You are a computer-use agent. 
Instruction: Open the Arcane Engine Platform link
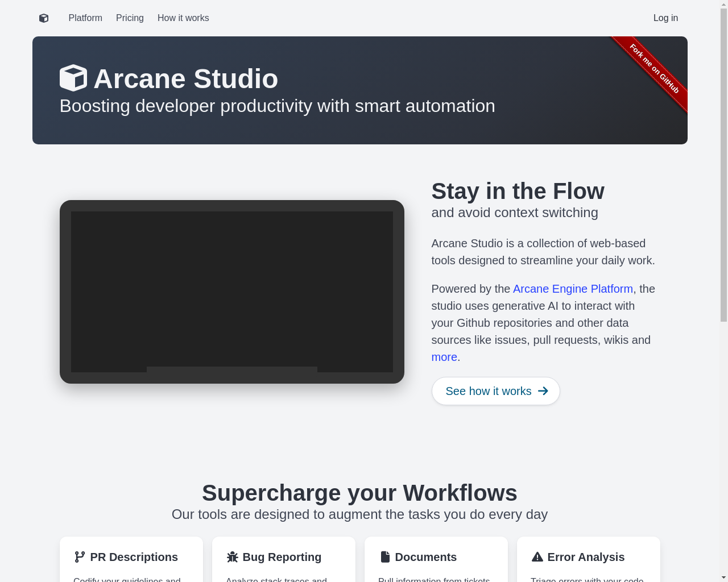pyautogui.click(x=573, y=289)
